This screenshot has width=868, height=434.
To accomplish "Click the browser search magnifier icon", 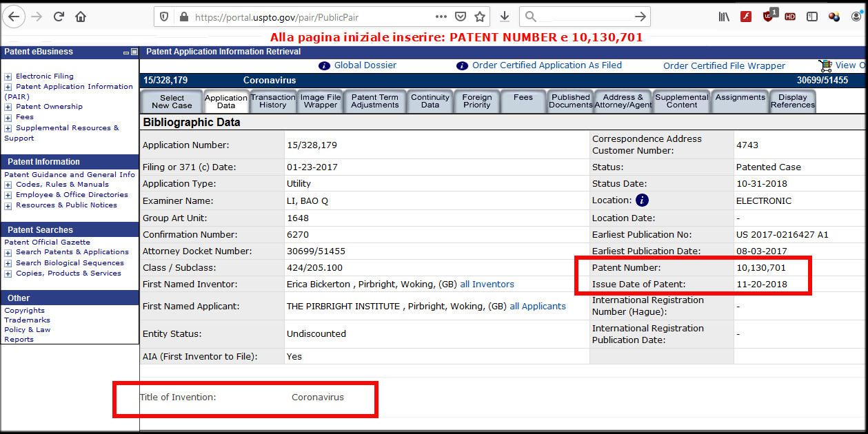I will coord(530,17).
